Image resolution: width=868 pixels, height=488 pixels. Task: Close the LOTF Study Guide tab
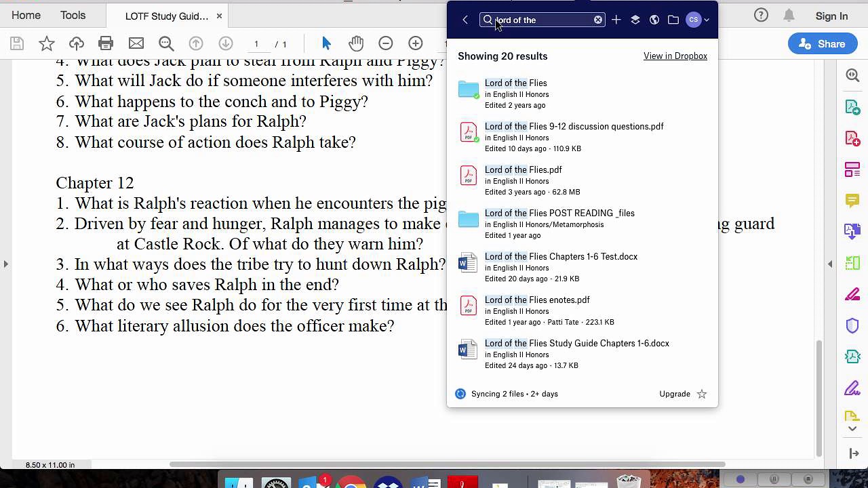[219, 16]
